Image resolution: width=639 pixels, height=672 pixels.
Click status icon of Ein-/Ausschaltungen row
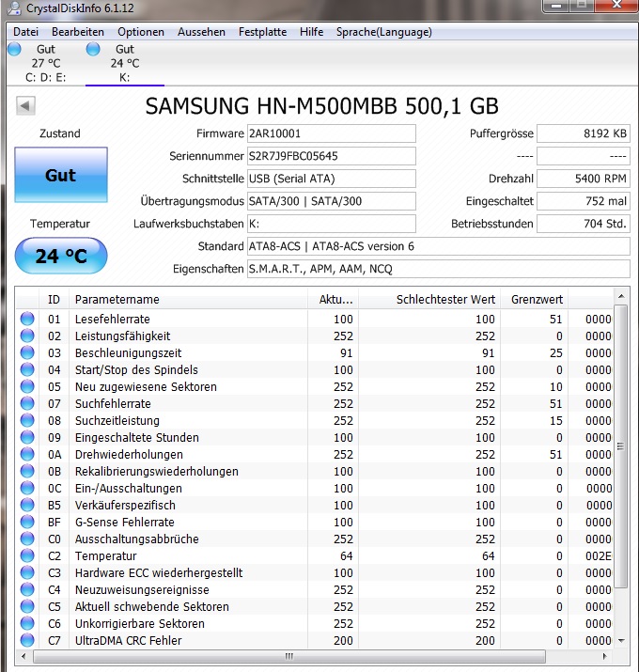pyautogui.click(x=27, y=488)
